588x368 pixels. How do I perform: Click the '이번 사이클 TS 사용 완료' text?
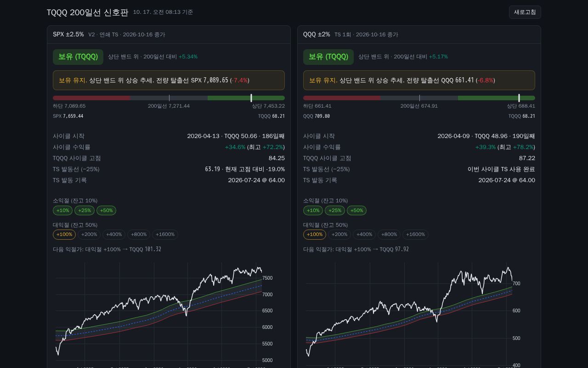(501, 169)
